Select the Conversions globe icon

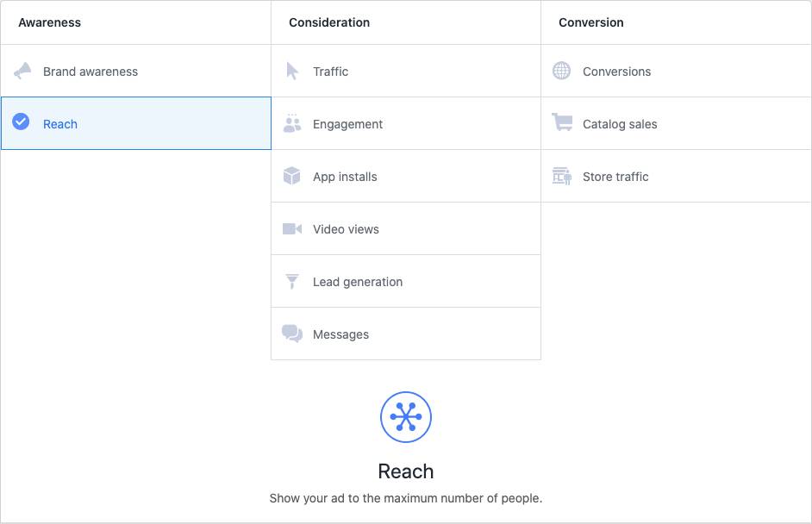[x=560, y=71]
